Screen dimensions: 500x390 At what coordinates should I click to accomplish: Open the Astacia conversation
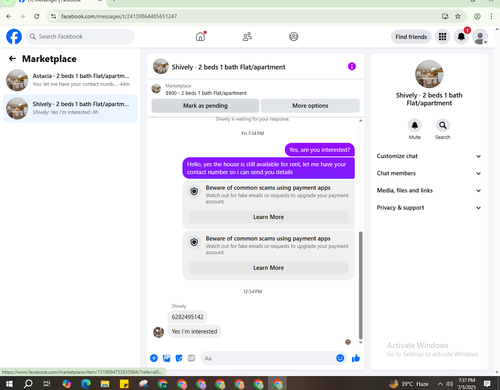tap(70, 80)
